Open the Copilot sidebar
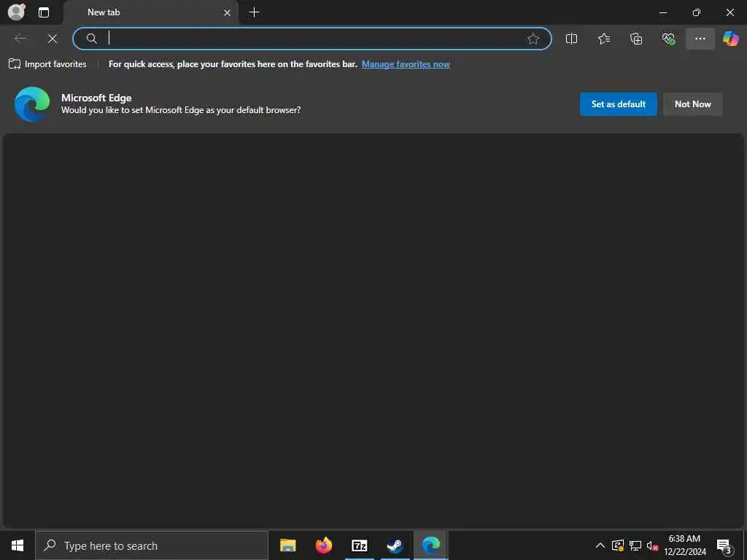The image size is (747, 560). (x=730, y=39)
